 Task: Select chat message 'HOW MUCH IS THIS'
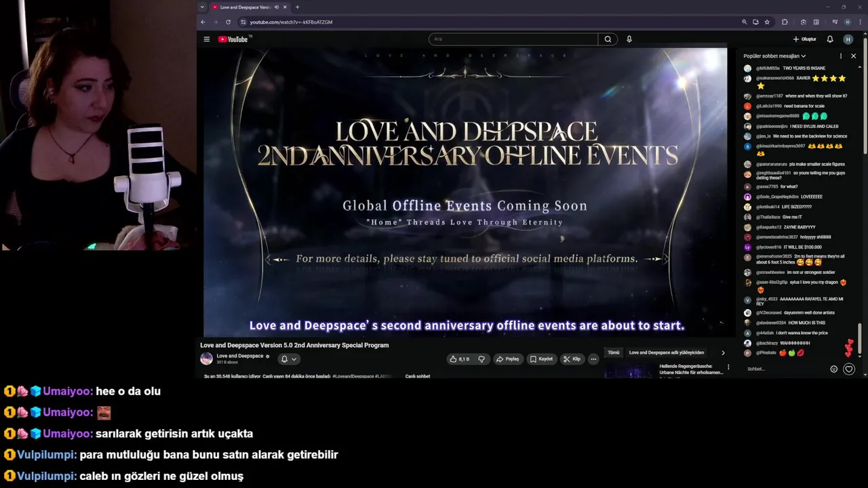(x=806, y=323)
